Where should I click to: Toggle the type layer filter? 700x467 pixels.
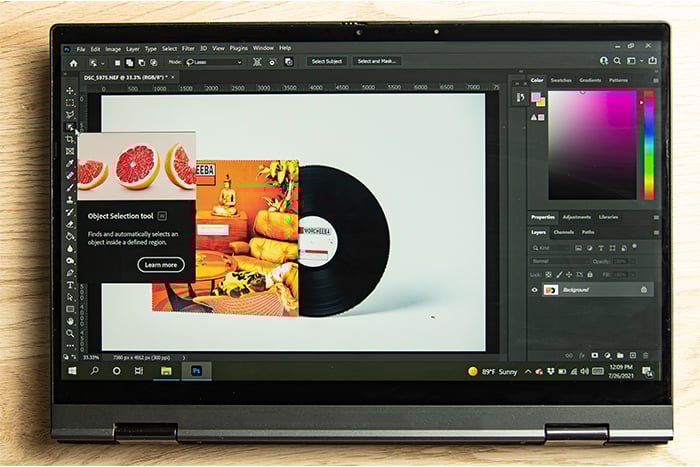(601, 248)
